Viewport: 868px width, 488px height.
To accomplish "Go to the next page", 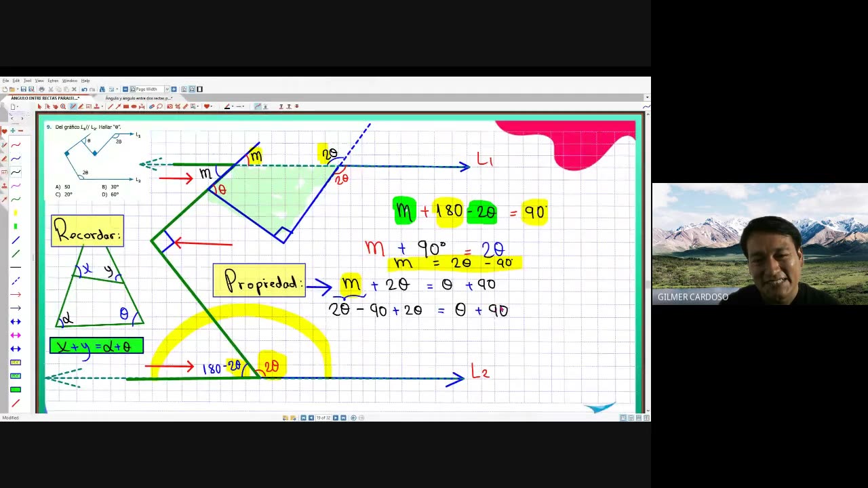I will [336, 418].
